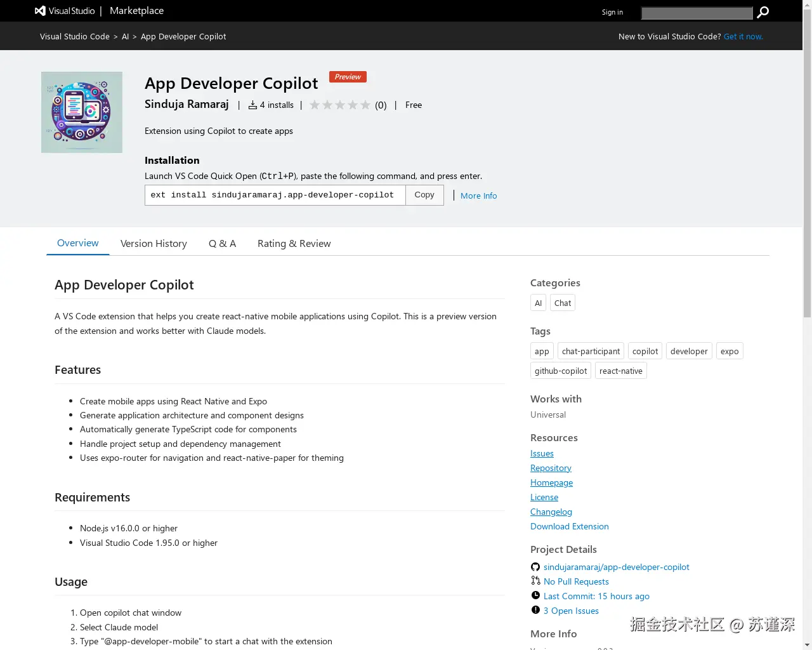
Task: Open the Repository link under Resources
Action: tap(551, 468)
